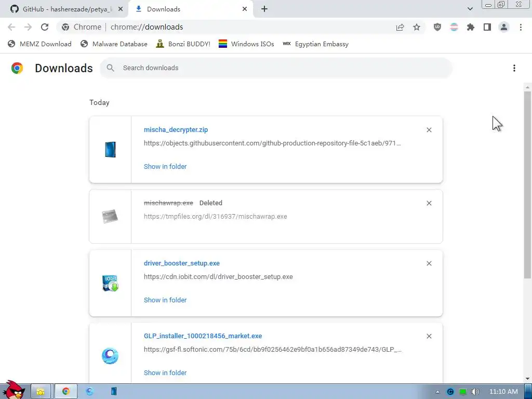Screen dimensions: 532x399
Task: Click the greyed mischawrap.exe file icon
Action: (x=110, y=216)
